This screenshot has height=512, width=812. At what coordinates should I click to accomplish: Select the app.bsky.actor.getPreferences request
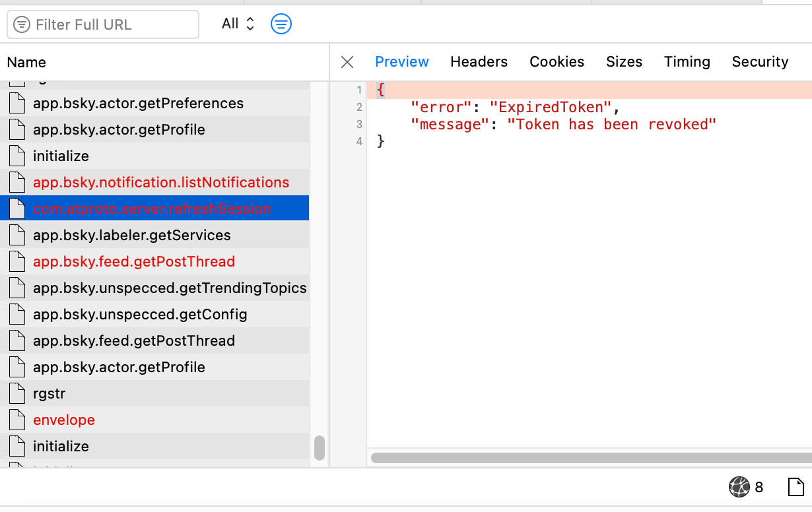(x=138, y=104)
